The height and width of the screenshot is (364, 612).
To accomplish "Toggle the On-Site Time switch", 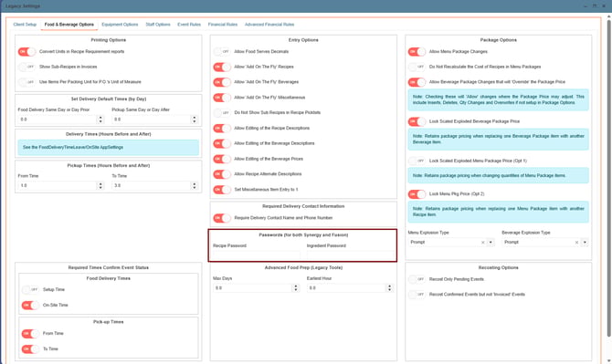I will (x=30, y=305).
